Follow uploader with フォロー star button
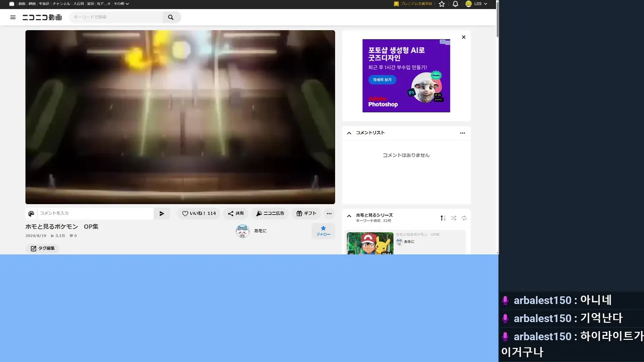The height and width of the screenshot is (362, 644). (323, 231)
